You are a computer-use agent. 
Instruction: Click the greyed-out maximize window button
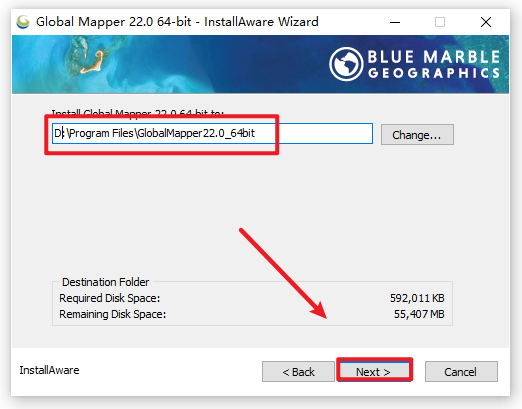440,22
